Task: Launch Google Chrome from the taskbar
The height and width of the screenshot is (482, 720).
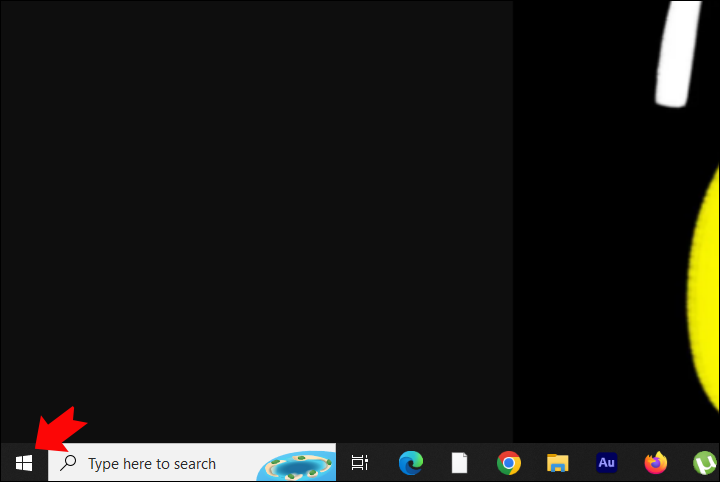Action: tap(509, 463)
